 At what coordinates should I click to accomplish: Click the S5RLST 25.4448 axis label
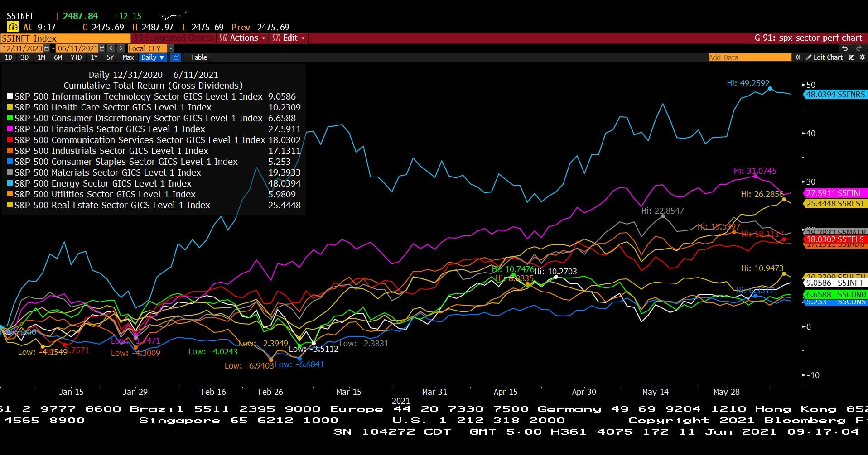pos(835,204)
